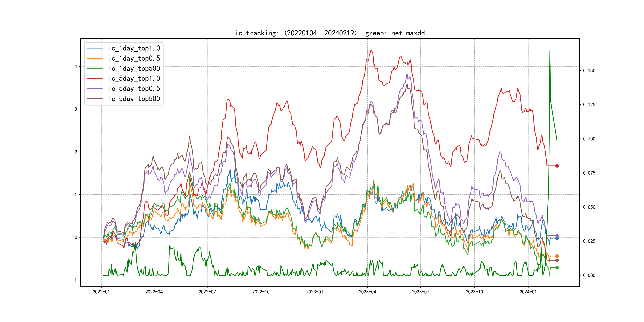
Task: Click the left axis tick label 4
Action: (76, 67)
